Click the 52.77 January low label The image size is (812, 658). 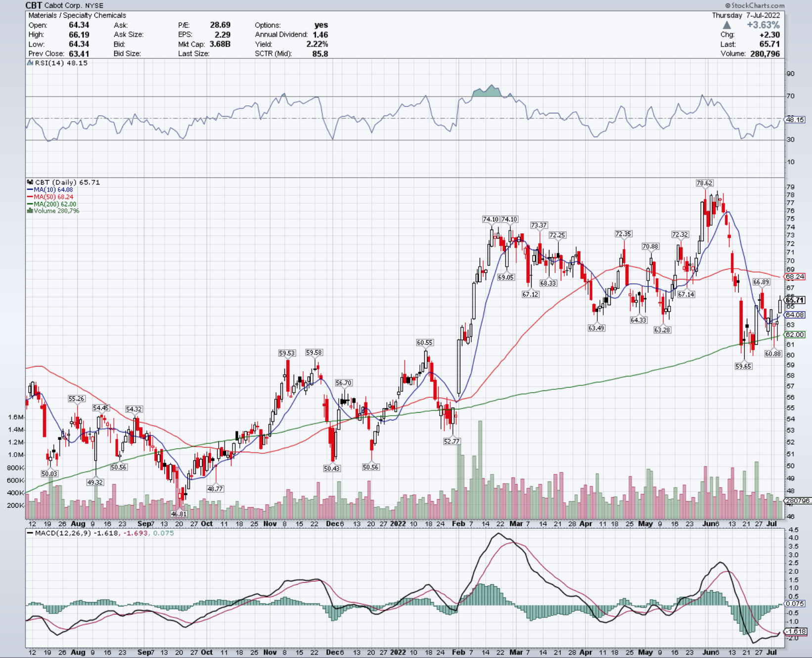coord(451,441)
